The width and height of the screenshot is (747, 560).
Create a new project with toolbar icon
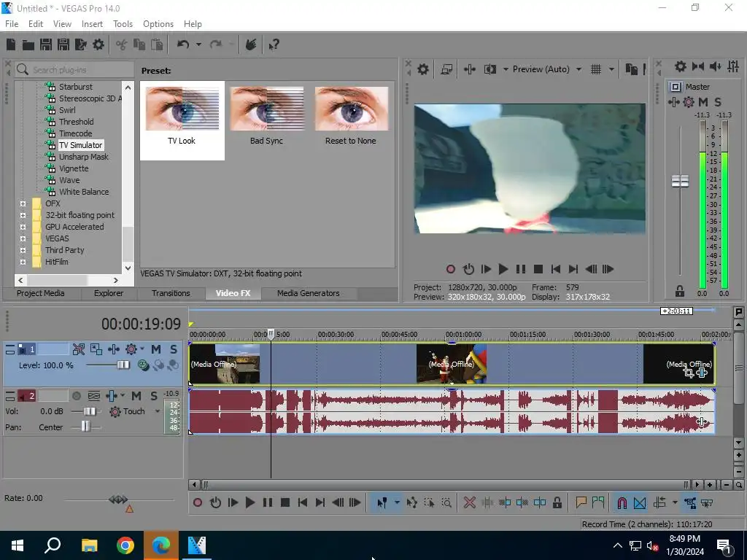tap(11, 44)
